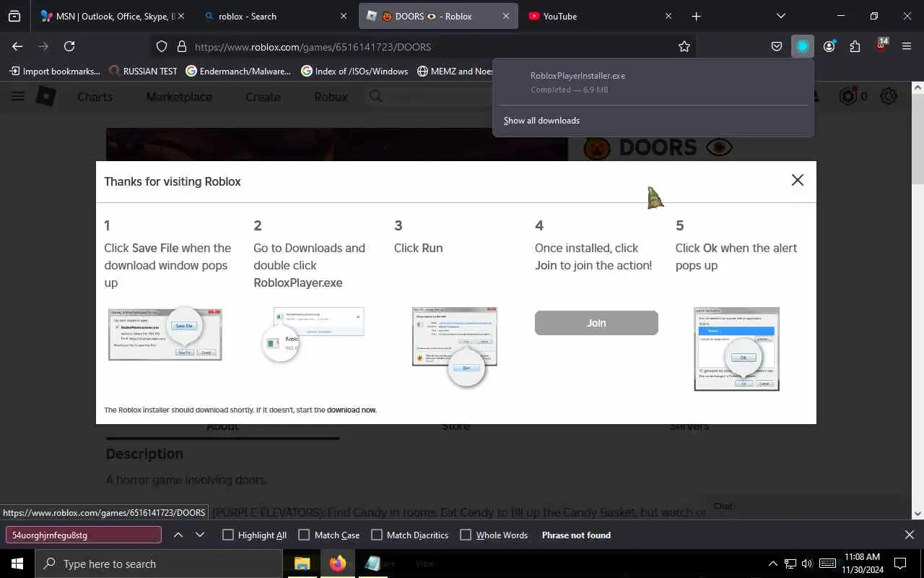Toggle Match Case checkbox
The image size is (924, 578).
pos(304,535)
